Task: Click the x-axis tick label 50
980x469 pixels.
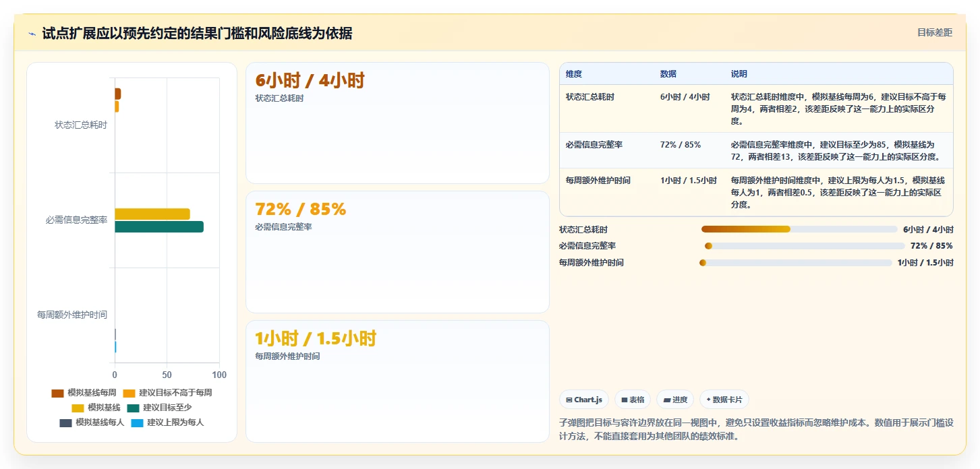Action: pyautogui.click(x=167, y=375)
